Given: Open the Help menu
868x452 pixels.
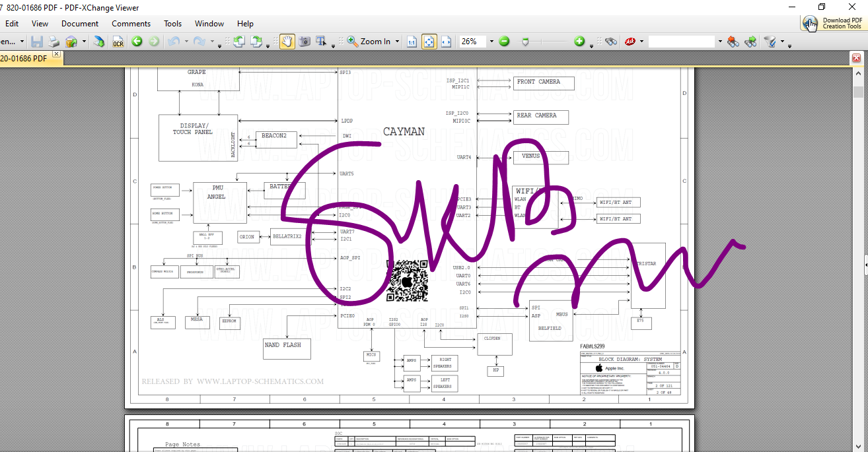Looking at the screenshot, I should coord(245,23).
